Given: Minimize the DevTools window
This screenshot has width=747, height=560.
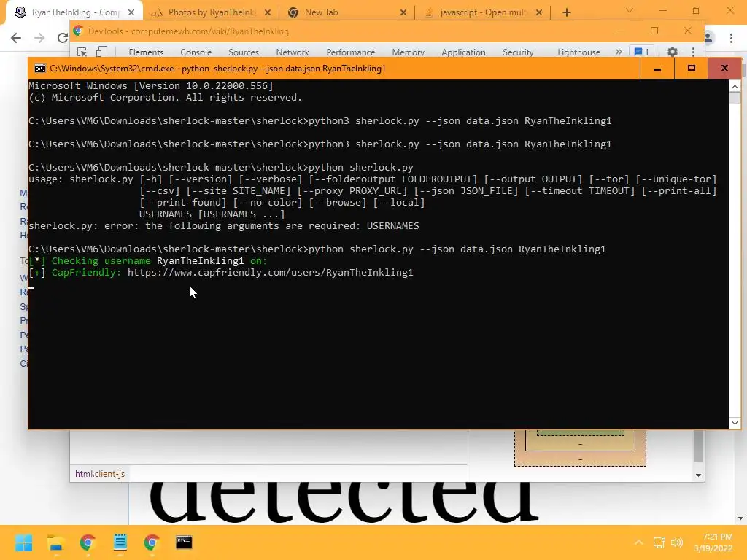Looking at the screenshot, I should tap(620, 31).
